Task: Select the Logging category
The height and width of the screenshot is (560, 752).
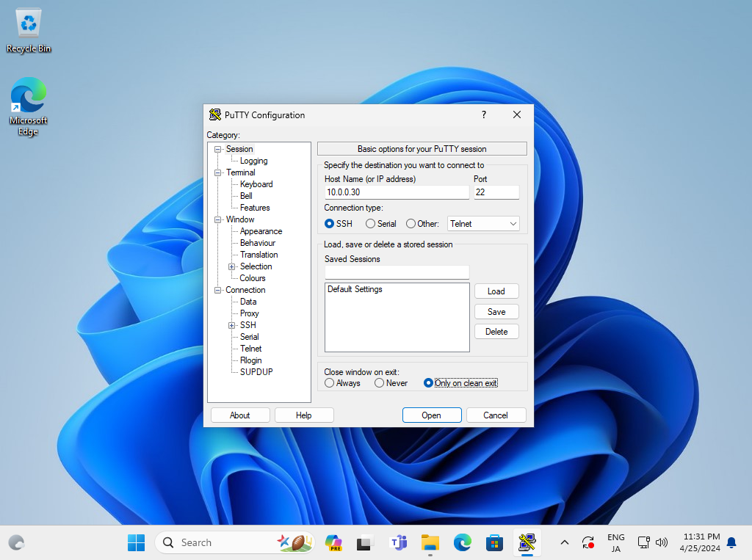Action: coord(253,161)
